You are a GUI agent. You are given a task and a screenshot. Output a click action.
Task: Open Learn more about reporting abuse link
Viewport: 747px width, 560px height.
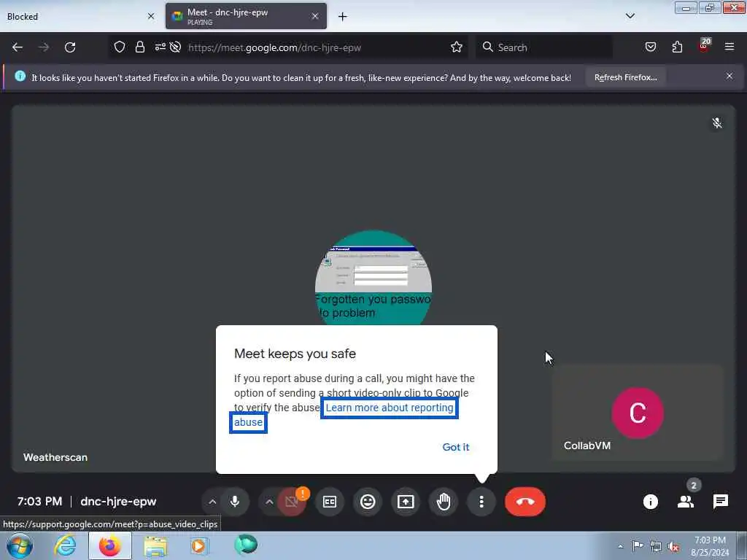tap(390, 408)
